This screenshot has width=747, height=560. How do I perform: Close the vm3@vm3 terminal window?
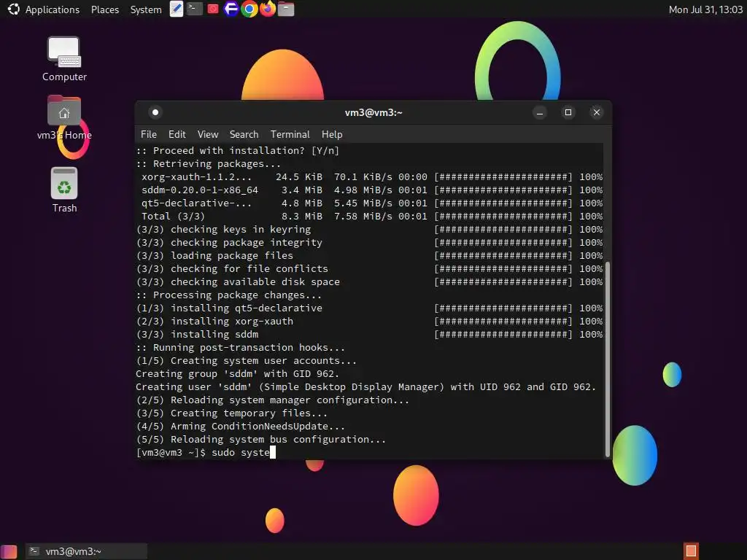tap(597, 112)
